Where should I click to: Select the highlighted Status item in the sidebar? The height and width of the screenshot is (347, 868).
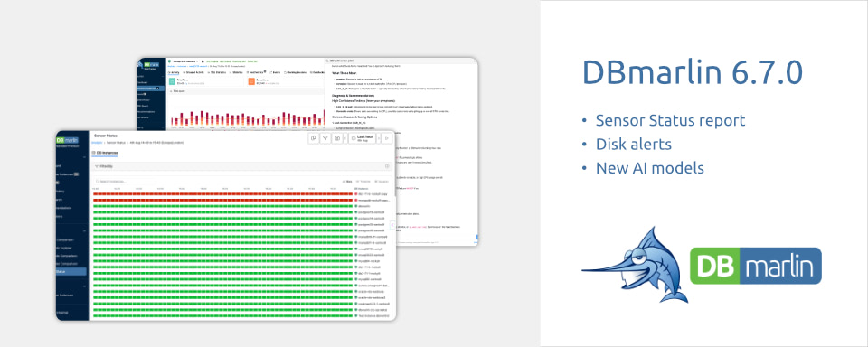pos(71,272)
